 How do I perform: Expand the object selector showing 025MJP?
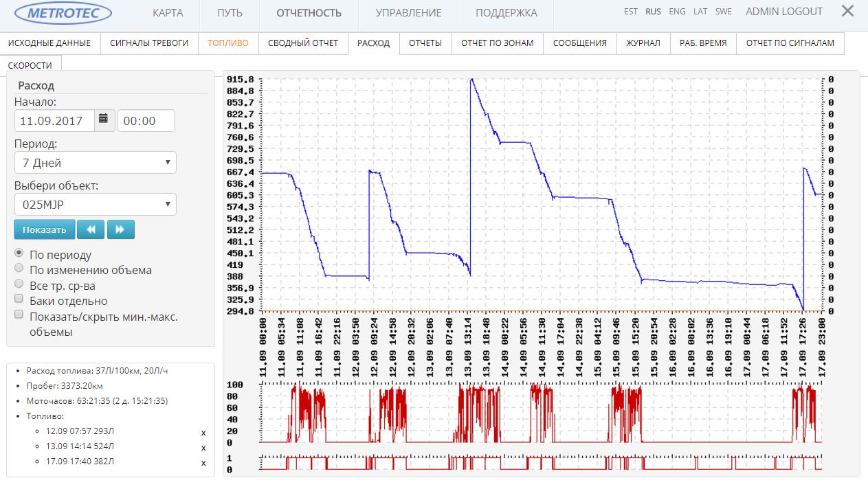[95, 205]
